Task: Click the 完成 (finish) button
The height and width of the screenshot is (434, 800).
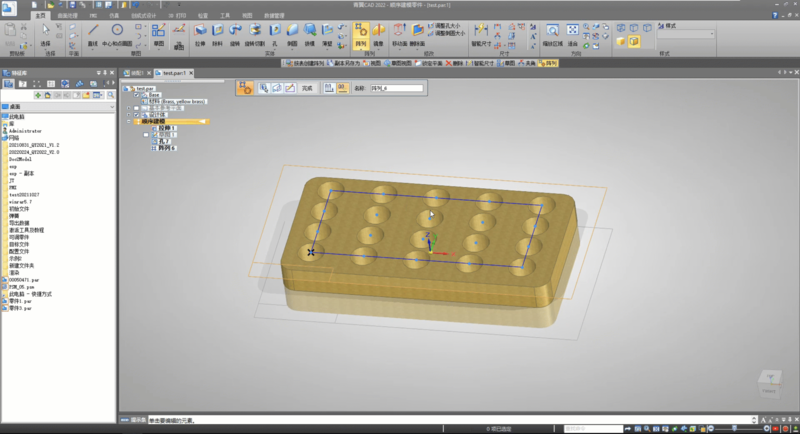Action: (x=307, y=89)
